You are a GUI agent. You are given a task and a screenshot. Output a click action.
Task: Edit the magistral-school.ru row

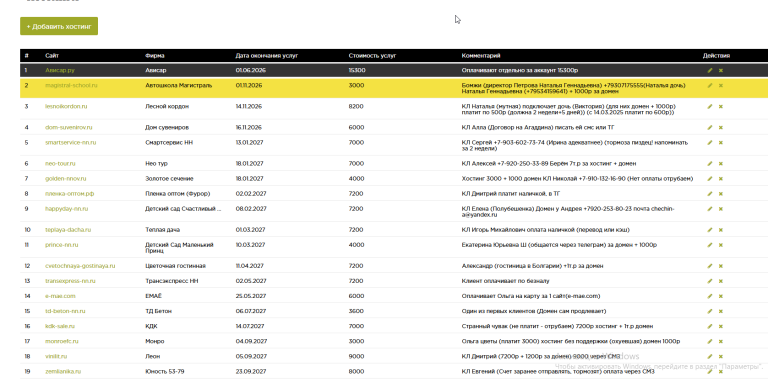click(710, 86)
